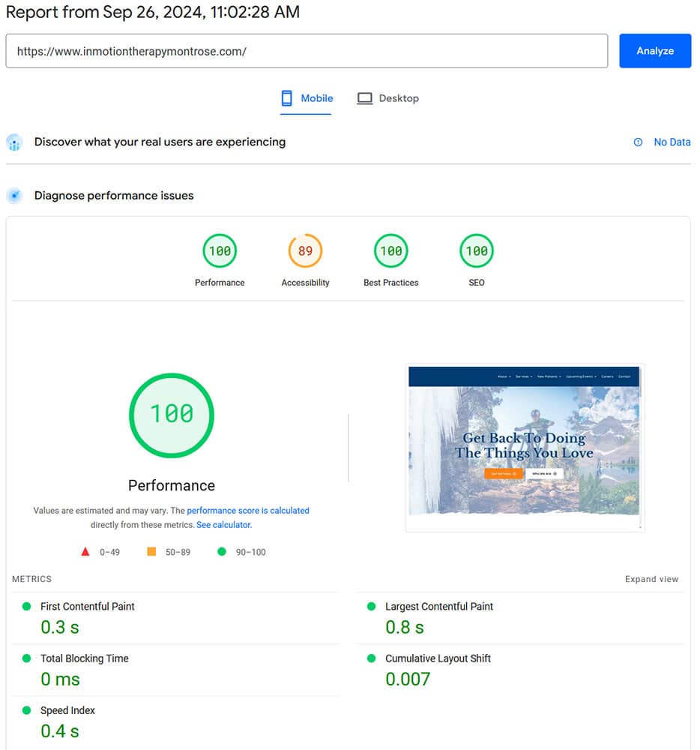Image resolution: width=700 pixels, height=750 pixels.
Task: Click green dot next to Total Blocking Time
Action: click(27, 658)
